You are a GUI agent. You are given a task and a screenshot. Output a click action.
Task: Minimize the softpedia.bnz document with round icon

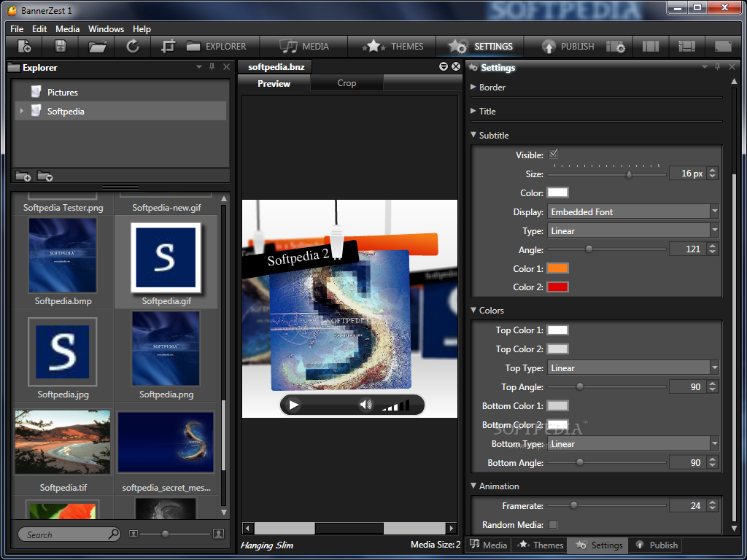[x=443, y=66]
